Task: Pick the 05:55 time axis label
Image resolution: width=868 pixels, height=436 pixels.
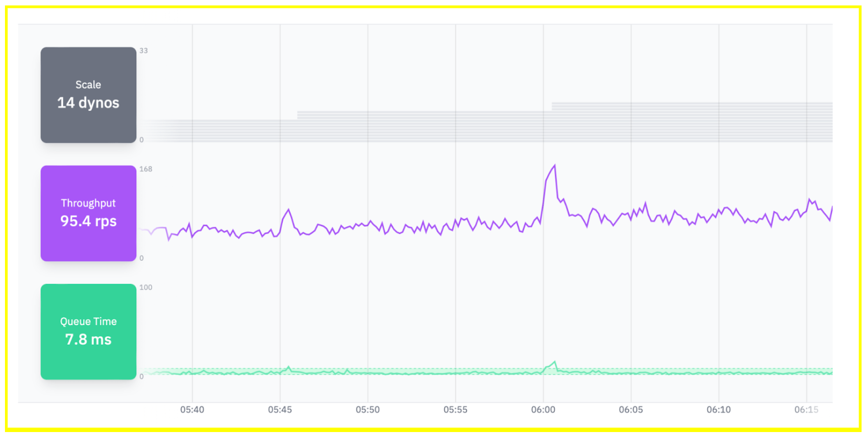Action: [x=455, y=410]
